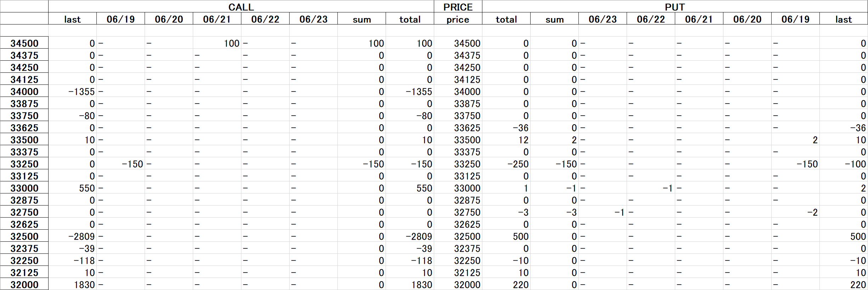This screenshot has width=868, height=290.
Task: Click CALL last value 1830
Action: coord(72,285)
